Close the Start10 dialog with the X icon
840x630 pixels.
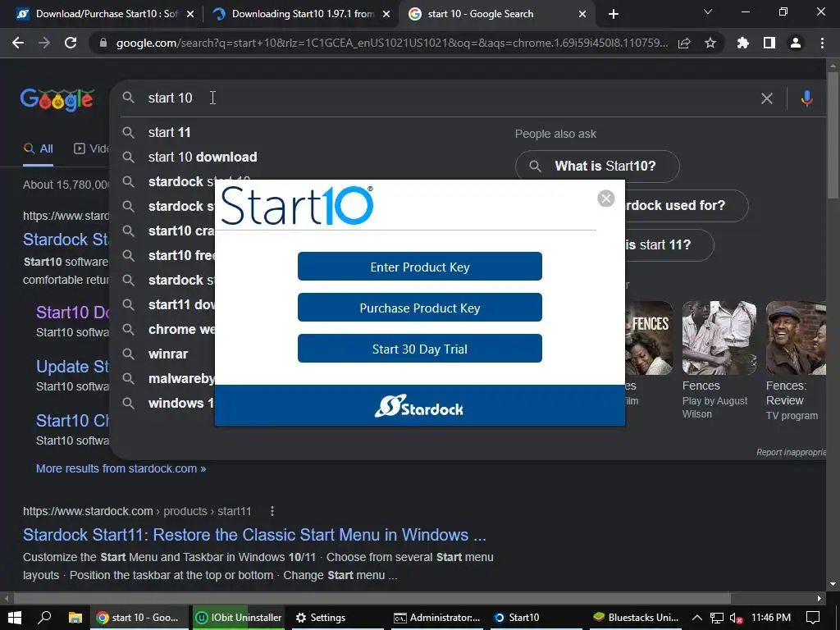click(606, 199)
